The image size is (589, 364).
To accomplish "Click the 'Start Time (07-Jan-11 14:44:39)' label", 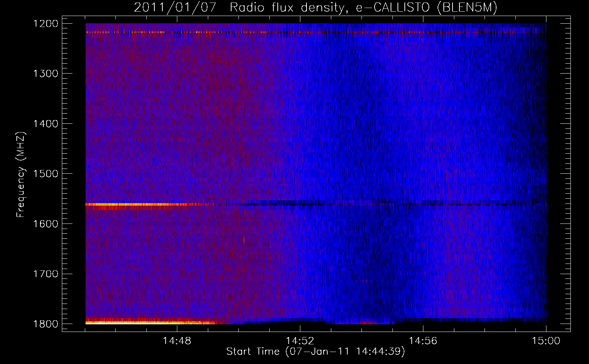I will click(x=316, y=352).
